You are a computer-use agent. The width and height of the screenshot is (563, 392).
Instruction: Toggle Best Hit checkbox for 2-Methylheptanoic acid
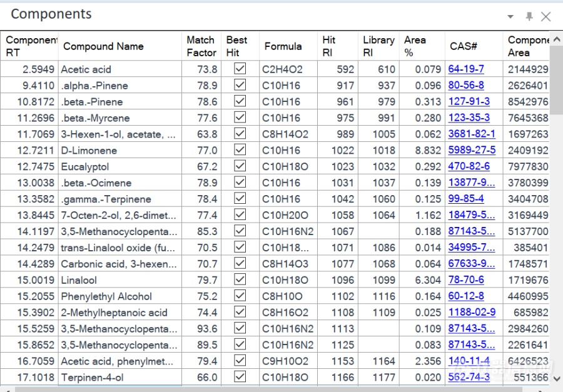pyautogui.click(x=240, y=311)
